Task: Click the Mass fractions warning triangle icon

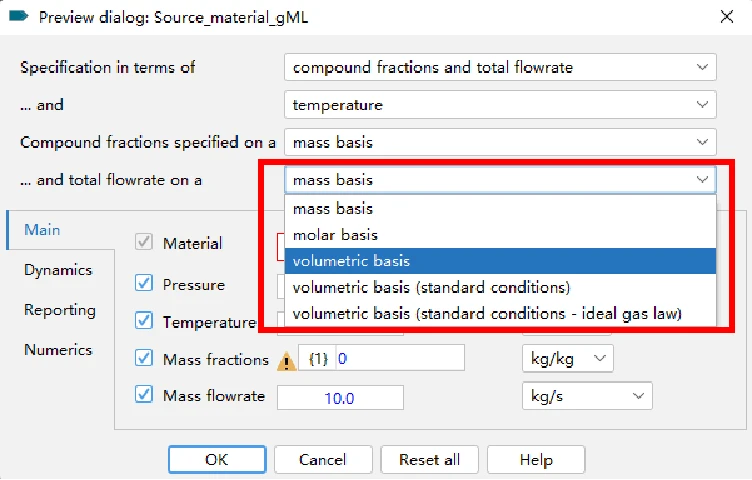Action: pyautogui.click(x=286, y=362)
